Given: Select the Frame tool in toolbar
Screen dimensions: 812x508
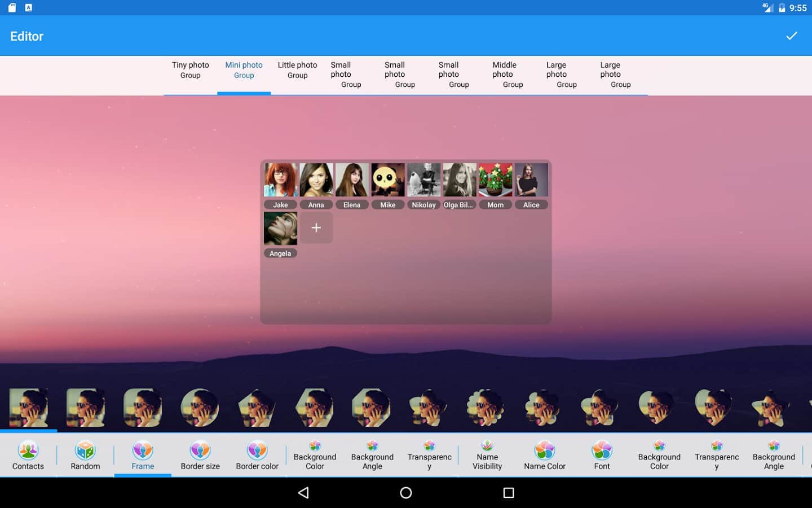Looking at the screenshot, I should (x=143, y=455).
